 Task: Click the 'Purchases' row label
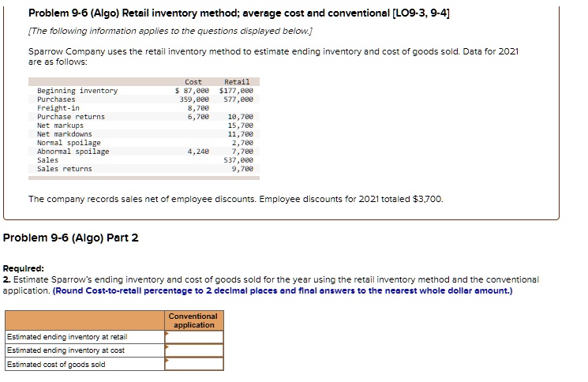click(56, 99)
